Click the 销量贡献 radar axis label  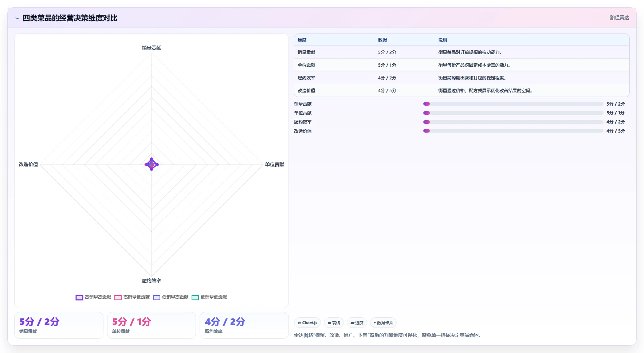click(152, 48)
